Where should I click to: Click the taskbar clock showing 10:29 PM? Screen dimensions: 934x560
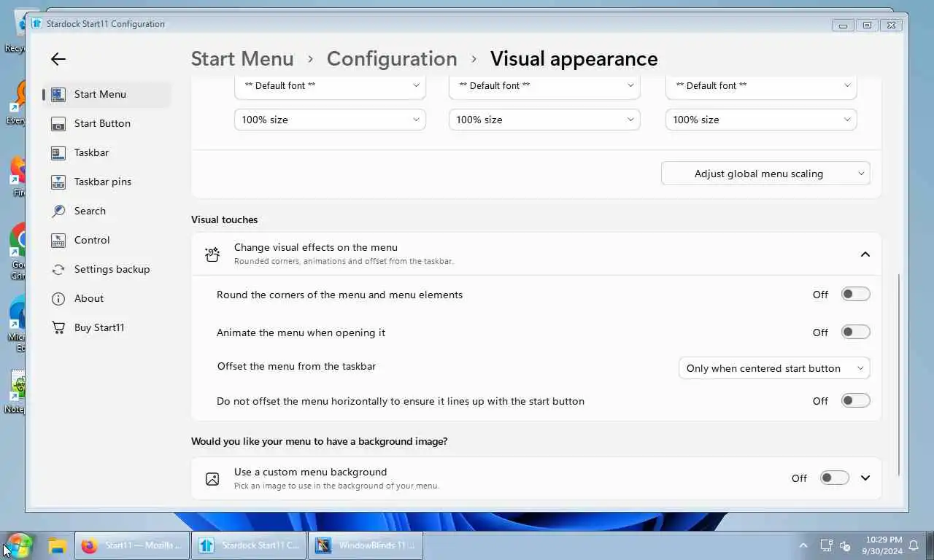(884, 545)
